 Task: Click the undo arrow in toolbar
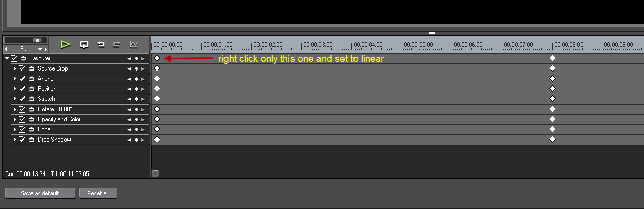(101, 45)
